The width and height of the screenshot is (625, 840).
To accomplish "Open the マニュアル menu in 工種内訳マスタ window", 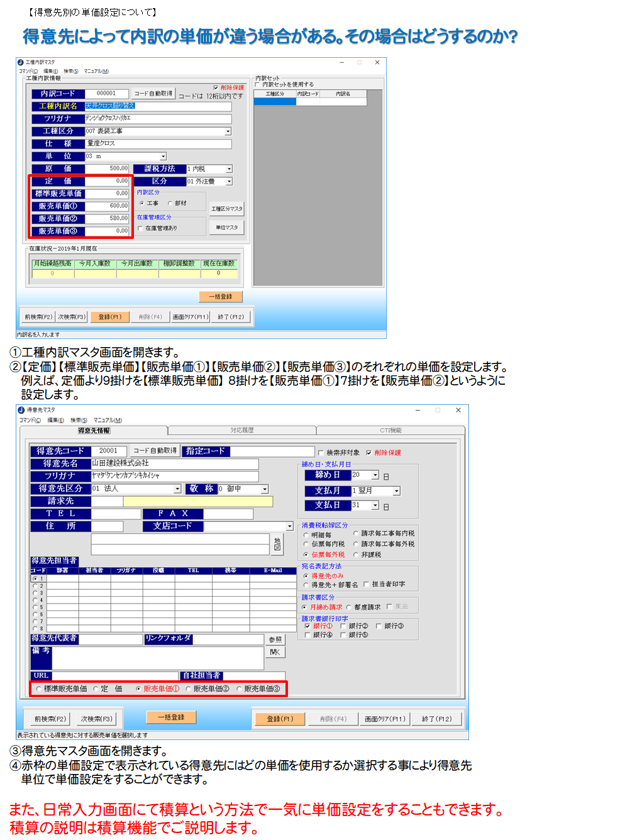I will 96,71.
